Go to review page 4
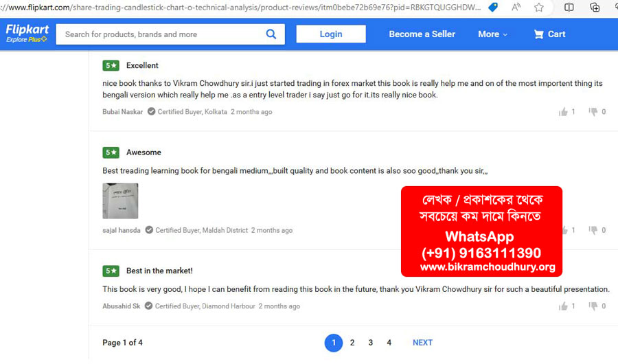This screenshot has height=364, width=618. (389, 343)
